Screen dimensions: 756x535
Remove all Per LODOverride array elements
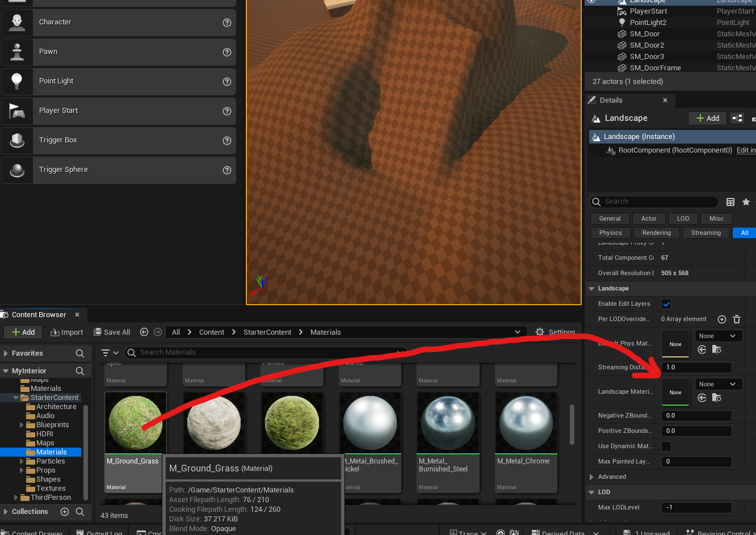point(737,319)
